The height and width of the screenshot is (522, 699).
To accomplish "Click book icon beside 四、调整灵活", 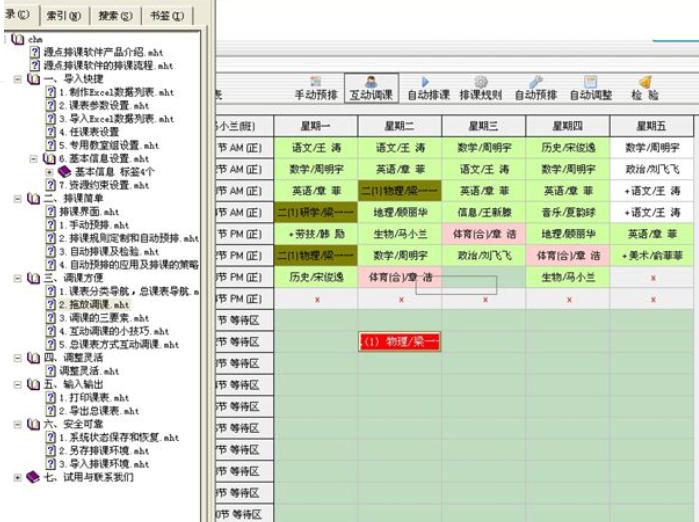I will pos(33,358).
